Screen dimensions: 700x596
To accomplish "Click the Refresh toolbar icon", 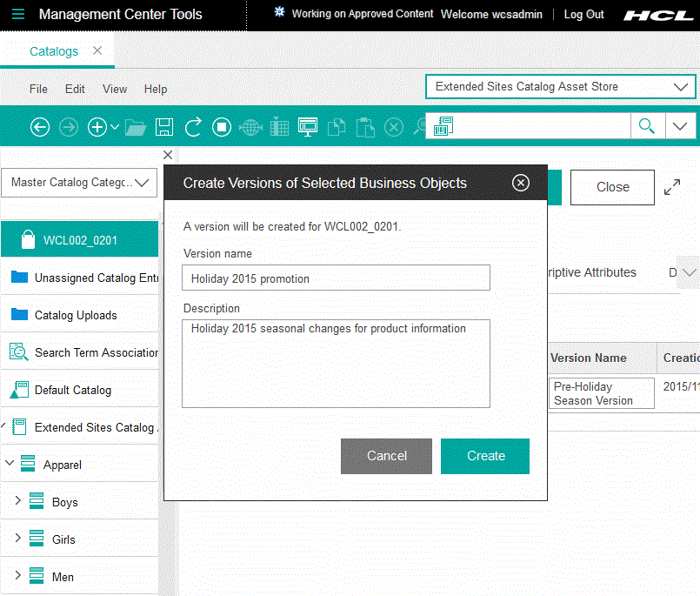I will click(193, 127).
